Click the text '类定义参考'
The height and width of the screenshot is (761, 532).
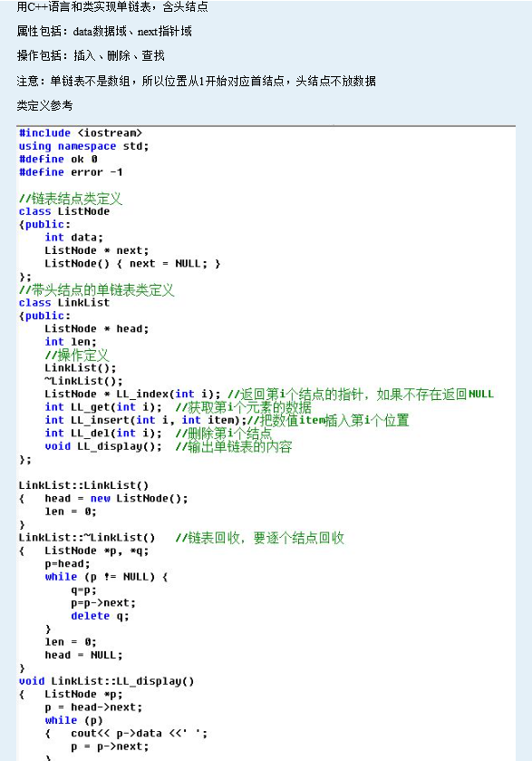pyautogui.click(x=44, y=106)
